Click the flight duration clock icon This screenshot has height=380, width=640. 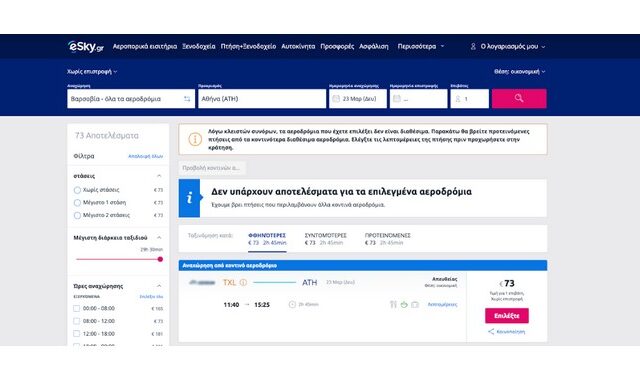click(x=292, y=304)
